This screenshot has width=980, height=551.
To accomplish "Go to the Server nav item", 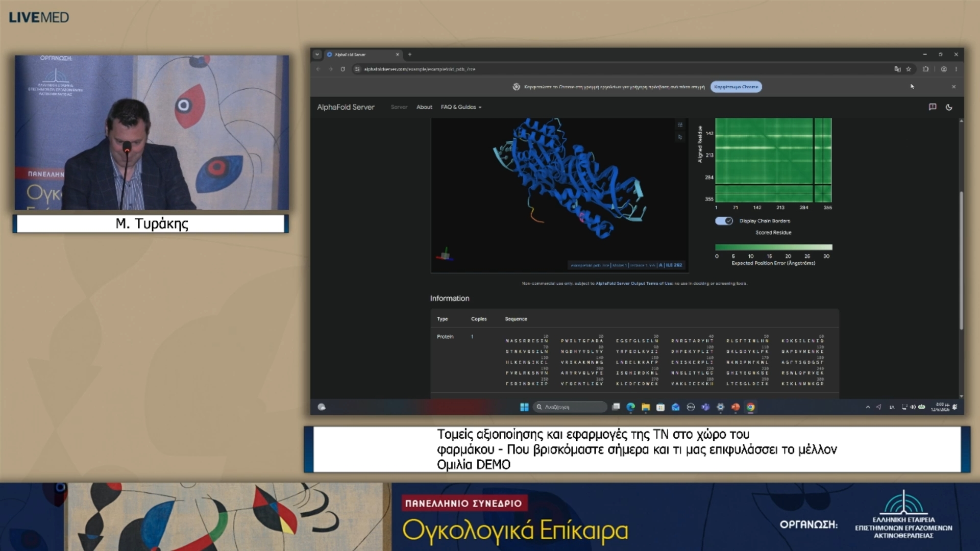I will click(399, 107).
